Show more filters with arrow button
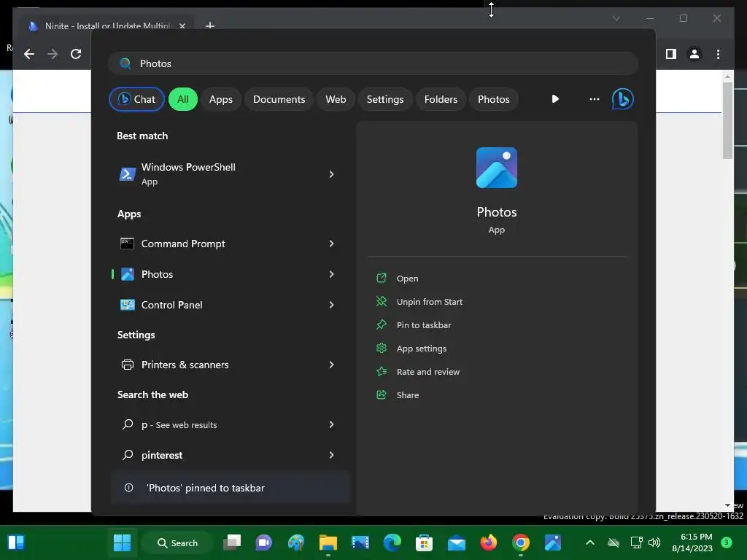 pos(555,99)
